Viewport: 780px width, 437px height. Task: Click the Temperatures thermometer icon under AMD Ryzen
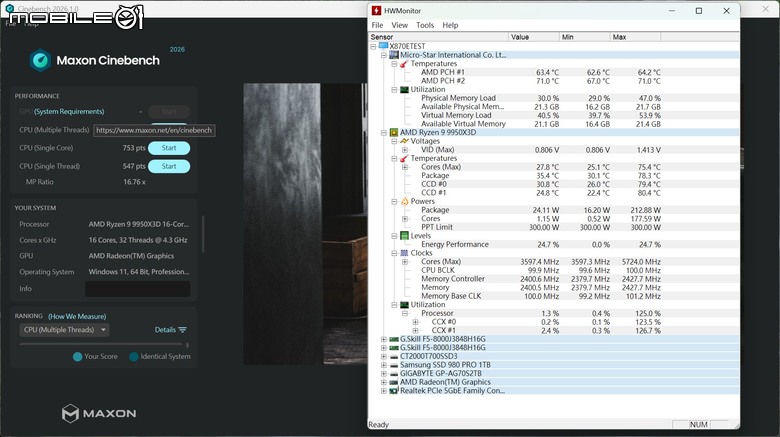(x=405, y=158)
